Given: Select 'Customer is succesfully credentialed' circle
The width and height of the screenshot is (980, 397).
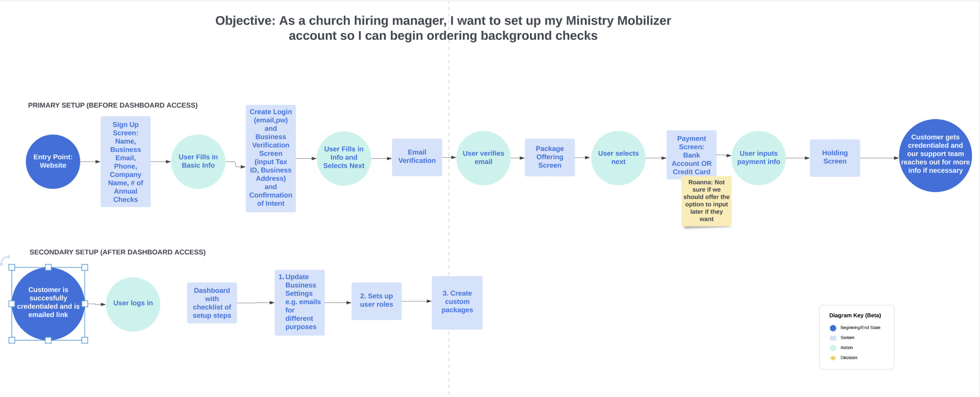Looking at the screenshot, I should click(x=48, y=304).
